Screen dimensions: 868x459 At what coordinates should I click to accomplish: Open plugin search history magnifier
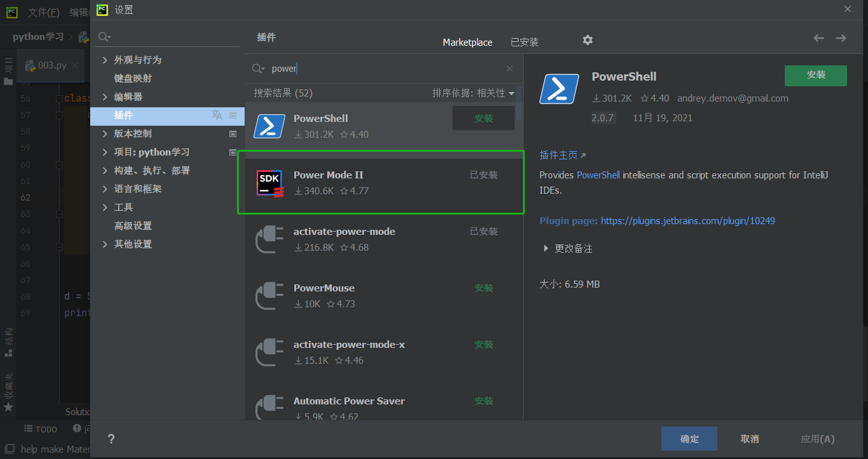click(258, 69)
